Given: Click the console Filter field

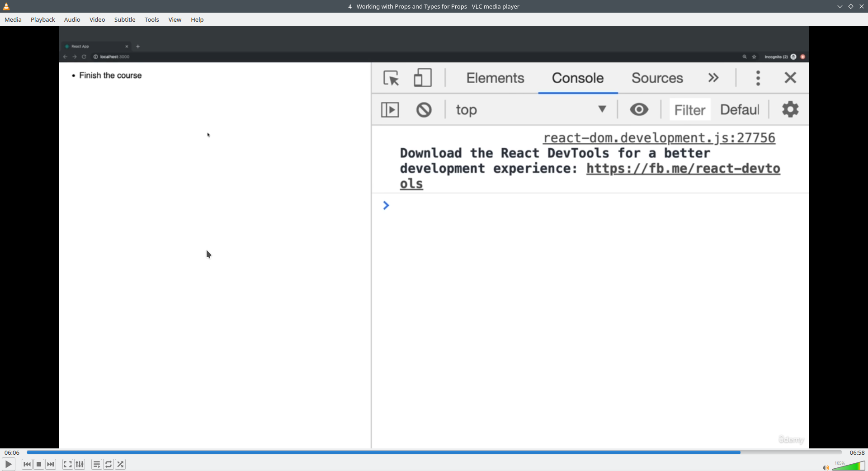Looking at the screenshot, I should (689, 109).
